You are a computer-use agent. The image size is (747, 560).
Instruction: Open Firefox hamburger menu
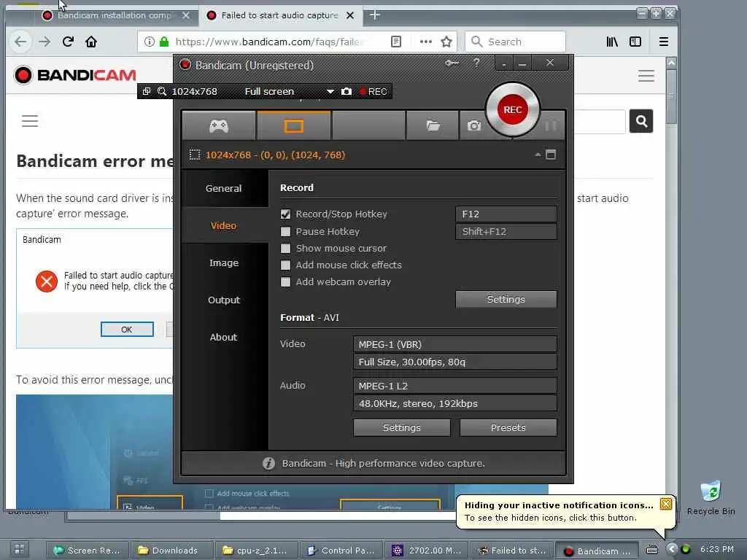tap(664, 42)
